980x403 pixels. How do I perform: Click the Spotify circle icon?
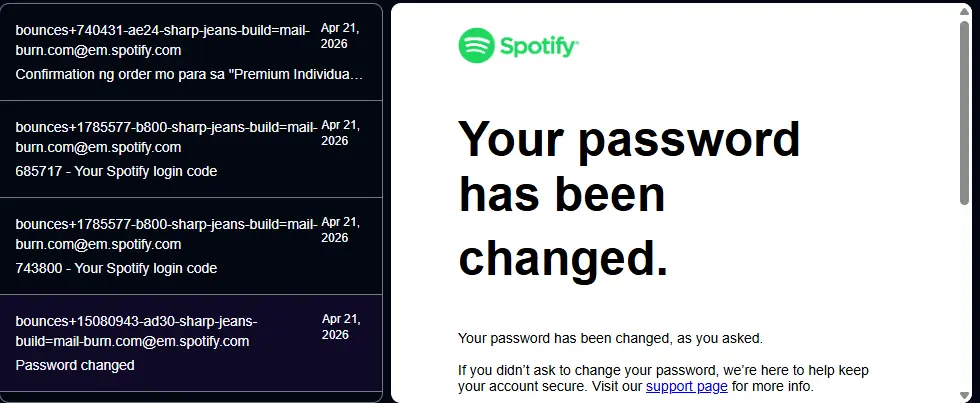tap(476, 46)
